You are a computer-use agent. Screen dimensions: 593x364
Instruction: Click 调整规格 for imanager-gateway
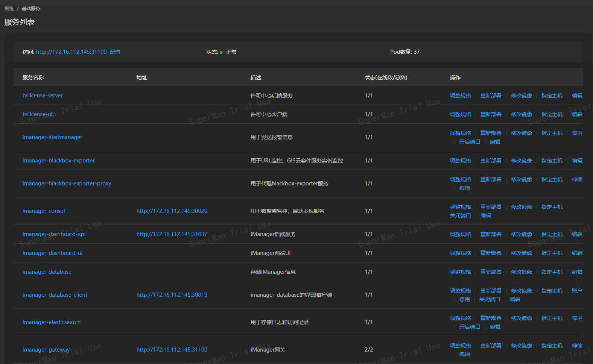tap(461, 346)
